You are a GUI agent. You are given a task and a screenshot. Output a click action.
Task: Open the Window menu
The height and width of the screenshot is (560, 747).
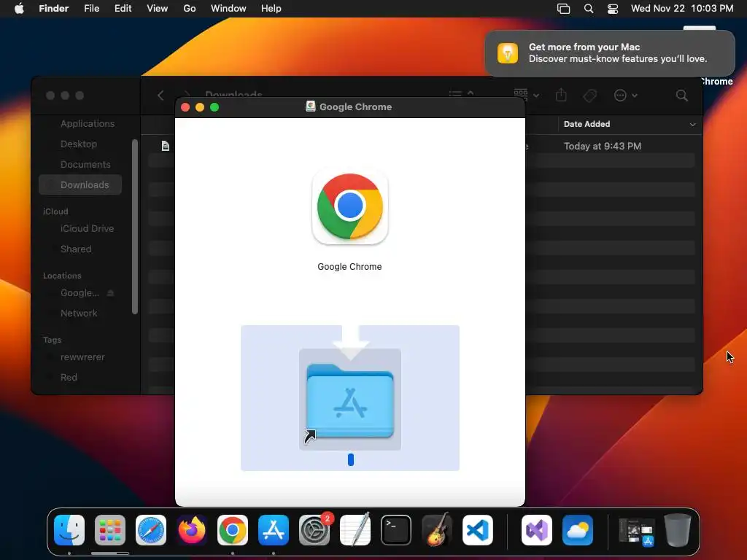pos(228,9)
